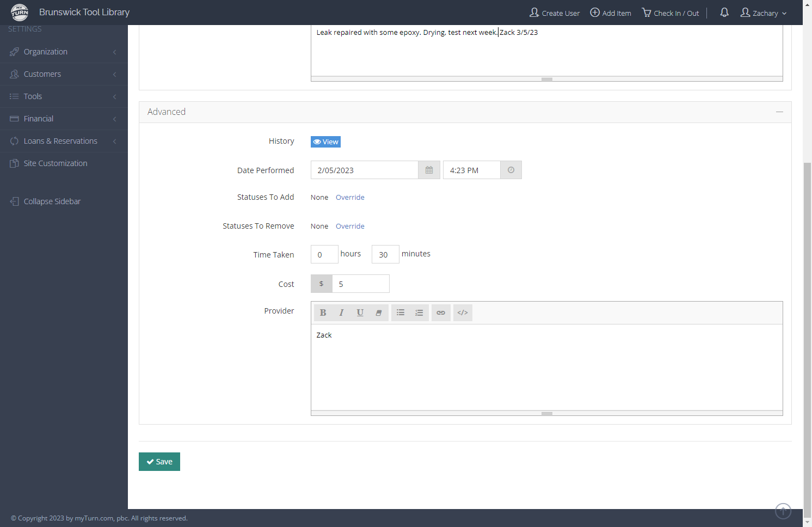Click the hours input field

pyautogui.click(x=324, y=254)
